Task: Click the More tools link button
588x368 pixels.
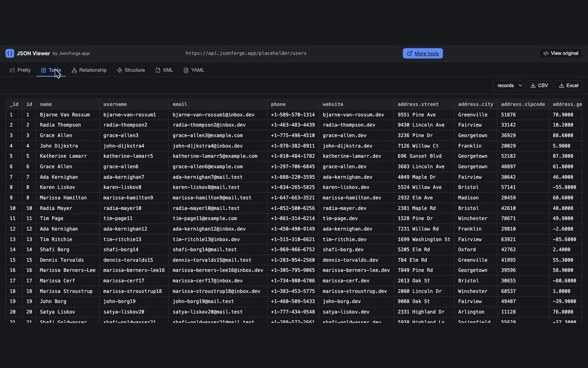Action: [423, 53]
